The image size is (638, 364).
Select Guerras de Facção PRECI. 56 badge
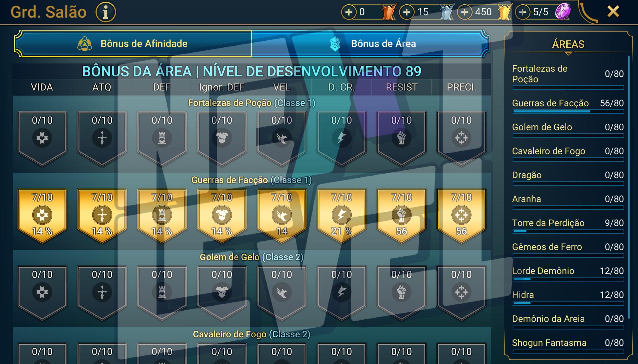tap(461, 215)
